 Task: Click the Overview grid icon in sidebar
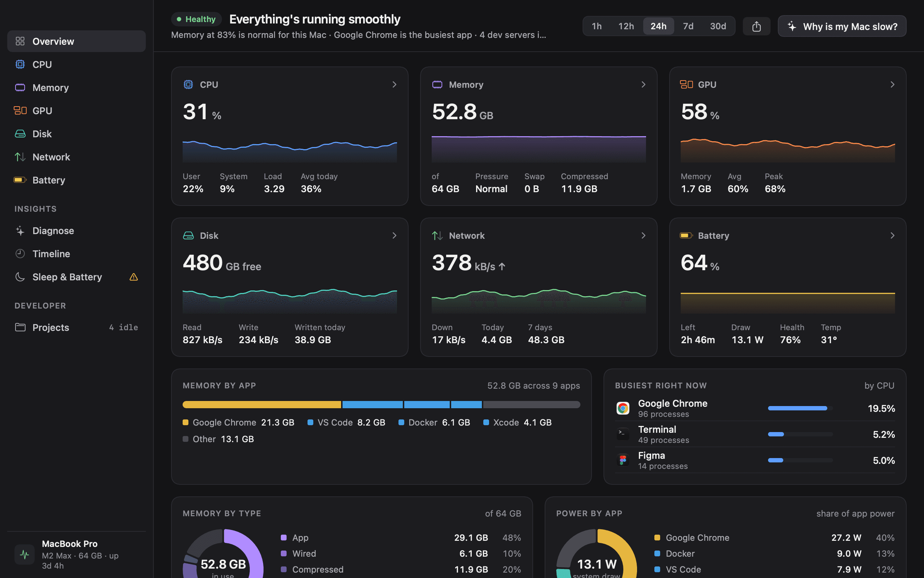point(20,41)
